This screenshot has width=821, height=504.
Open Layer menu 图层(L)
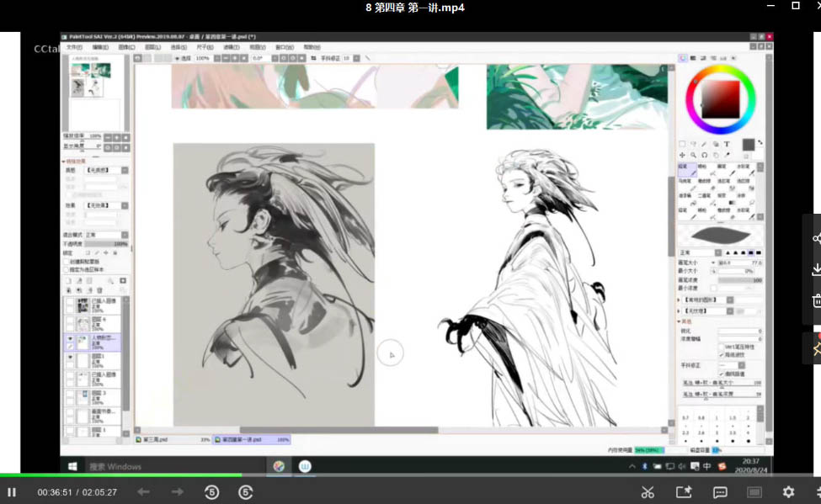(152, 47)
